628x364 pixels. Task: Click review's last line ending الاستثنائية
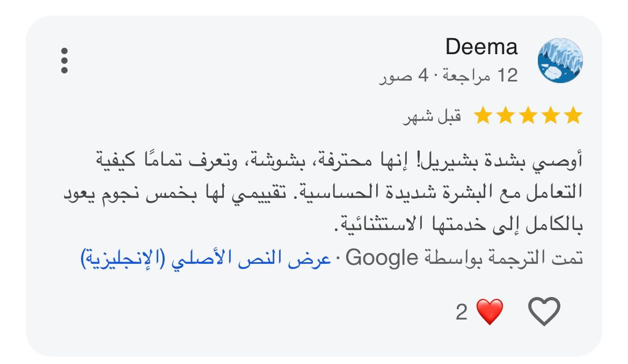(x=458, y=225)
